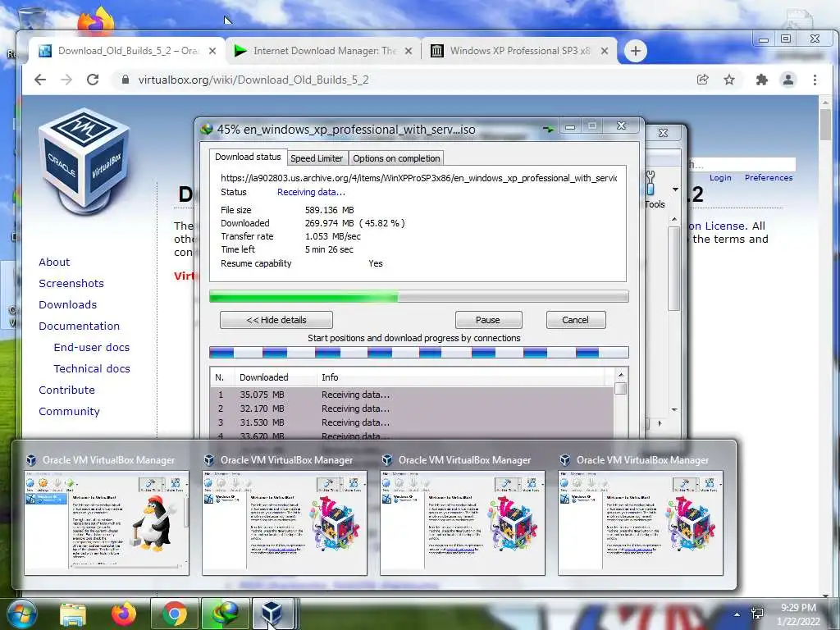The width and height of the screenshot is (840, 630).
Task: Open the Community link
Action: pos(69,412)
